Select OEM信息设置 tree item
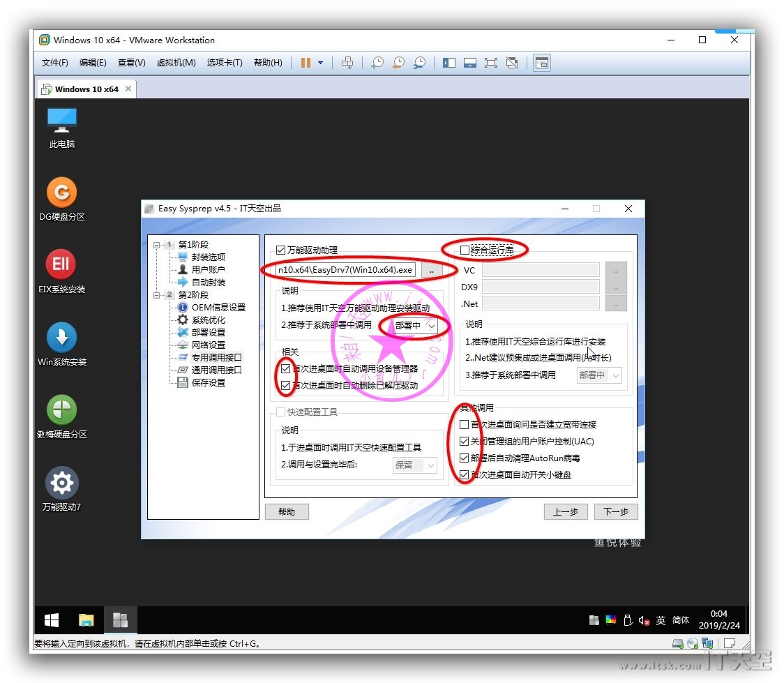 click(218, 308)
